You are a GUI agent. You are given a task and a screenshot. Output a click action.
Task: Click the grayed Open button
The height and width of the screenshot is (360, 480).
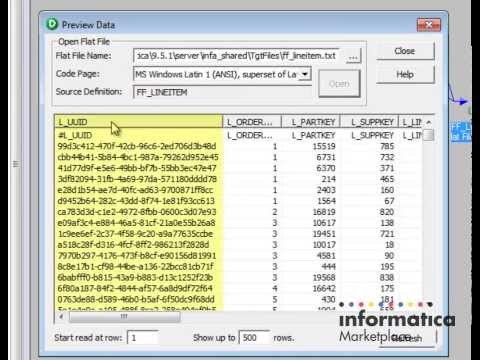click(339, 83)
